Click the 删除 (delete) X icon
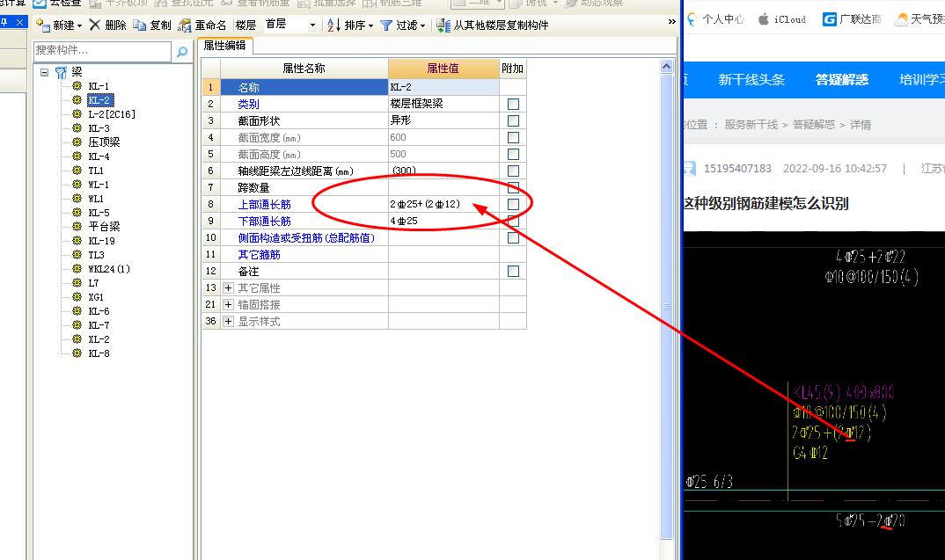 tap(95, 25)
